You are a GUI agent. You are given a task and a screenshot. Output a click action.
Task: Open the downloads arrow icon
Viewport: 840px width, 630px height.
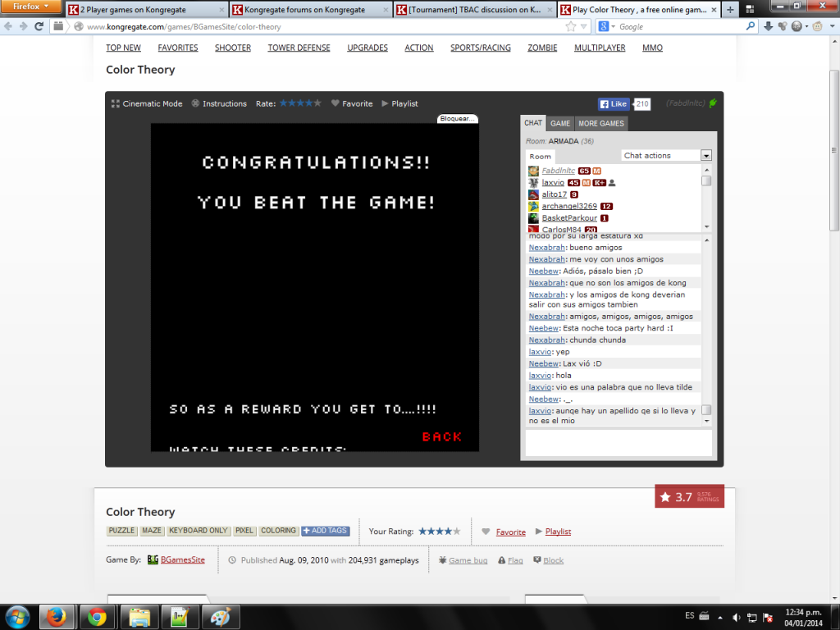pos(768,26)
